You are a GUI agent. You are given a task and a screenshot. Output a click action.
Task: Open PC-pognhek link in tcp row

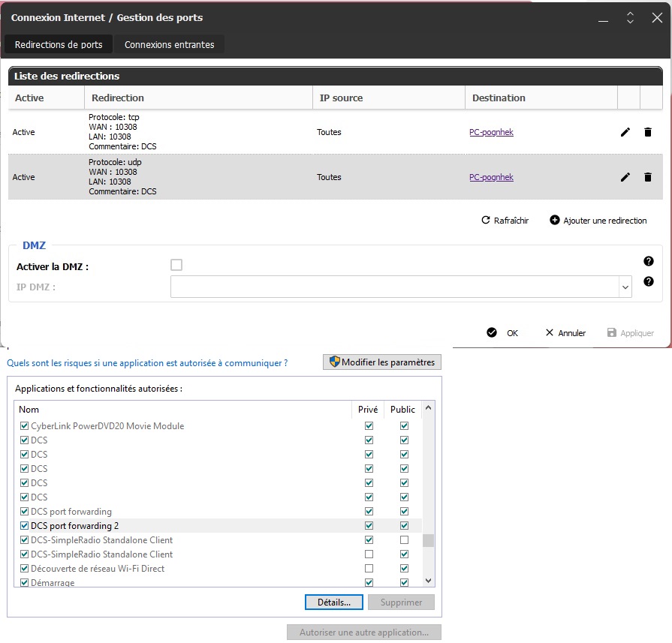click(x=491, y=132)
